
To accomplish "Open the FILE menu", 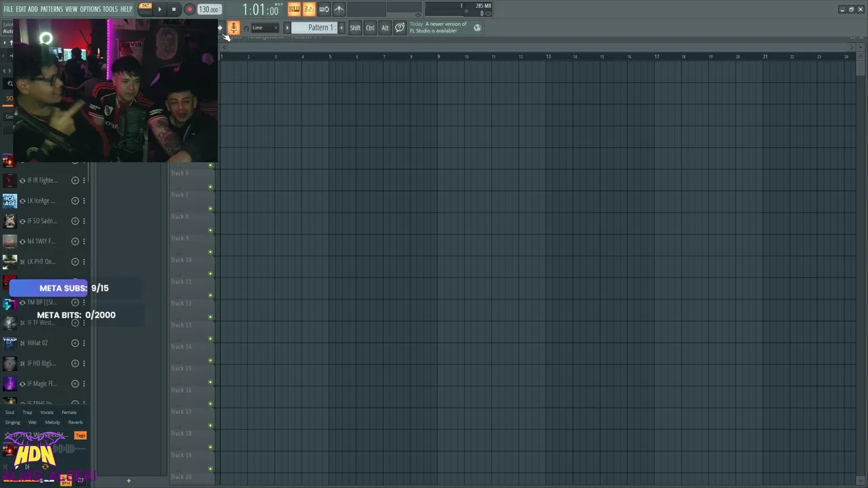I will 8,9.
